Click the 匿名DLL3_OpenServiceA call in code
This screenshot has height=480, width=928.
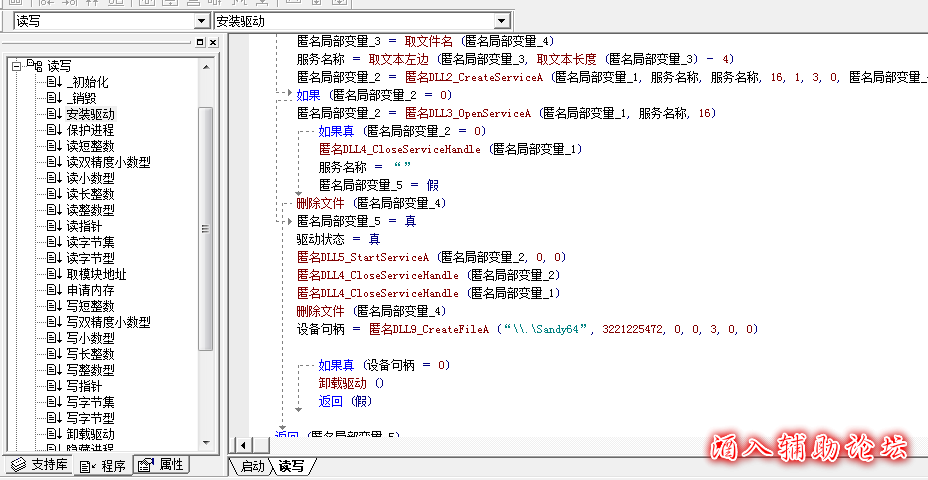click(468, 113)
